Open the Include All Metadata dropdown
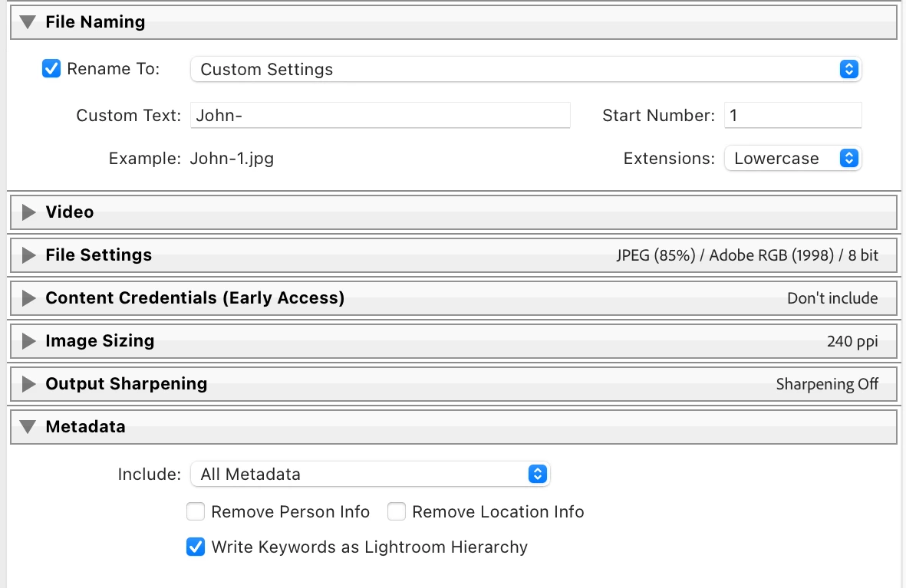Viewport: 906px width, 588px height. [370, 475]
